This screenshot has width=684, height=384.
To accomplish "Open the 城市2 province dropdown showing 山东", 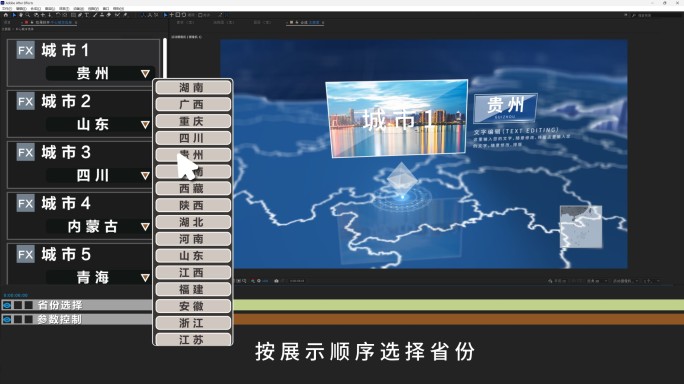I will 100,124.
